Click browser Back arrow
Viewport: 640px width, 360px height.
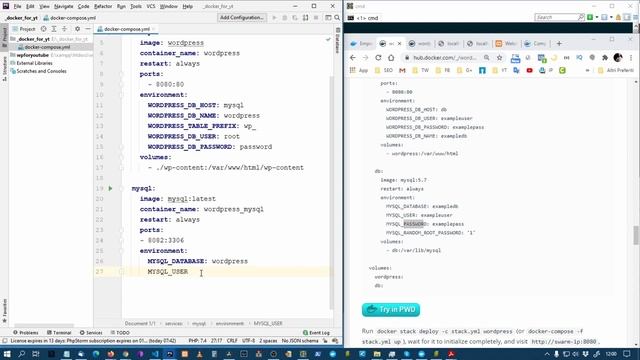point(353,58)
